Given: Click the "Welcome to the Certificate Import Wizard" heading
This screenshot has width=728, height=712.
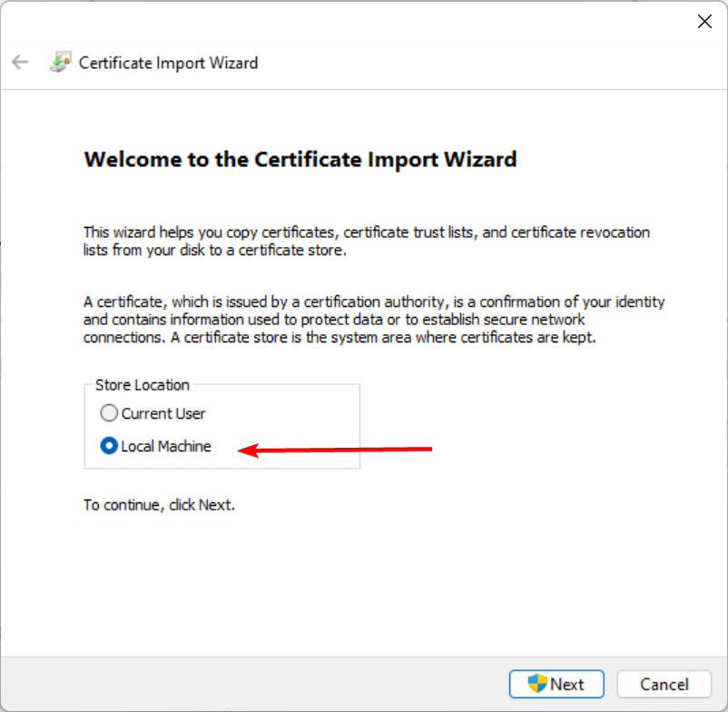Looking at the screenshot, I should 300,159.
